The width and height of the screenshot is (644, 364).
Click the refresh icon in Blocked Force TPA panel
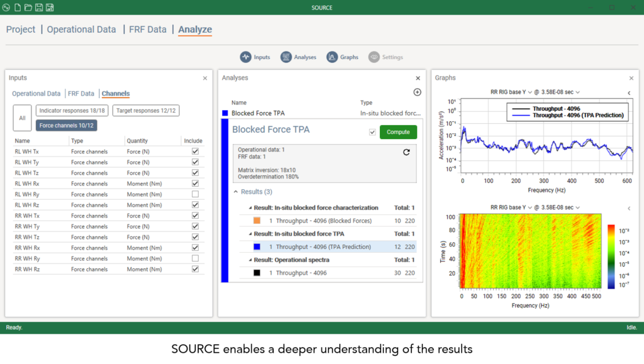tap(407, 152)
